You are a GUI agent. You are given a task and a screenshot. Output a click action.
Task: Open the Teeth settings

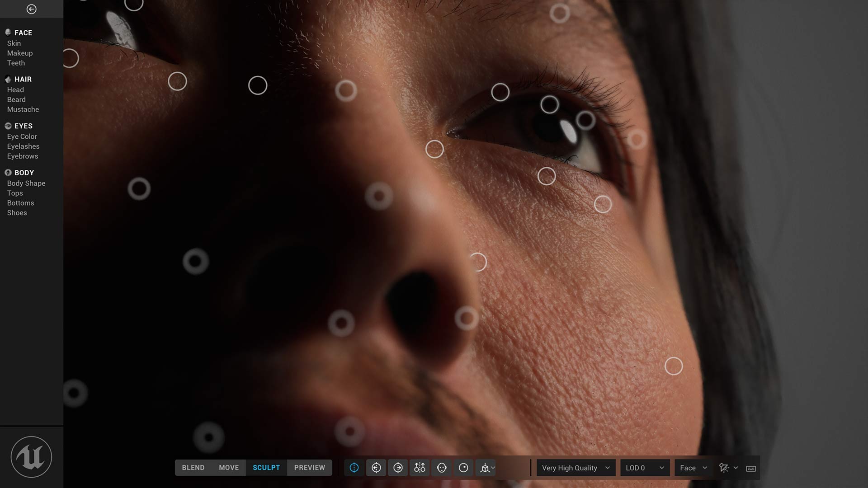pyautogui.click(x=16, y=63)
